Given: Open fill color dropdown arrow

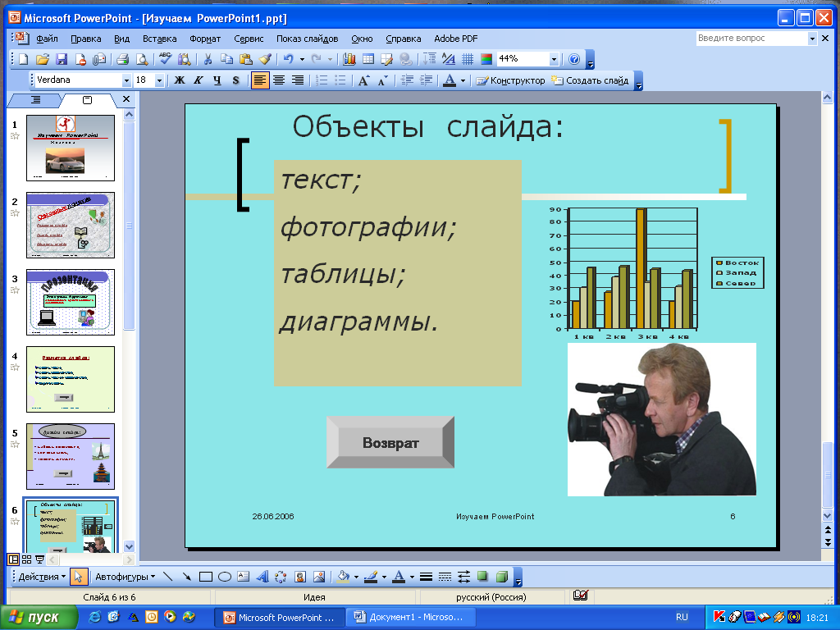Looking at the screenshot, I should click(356, 577).
